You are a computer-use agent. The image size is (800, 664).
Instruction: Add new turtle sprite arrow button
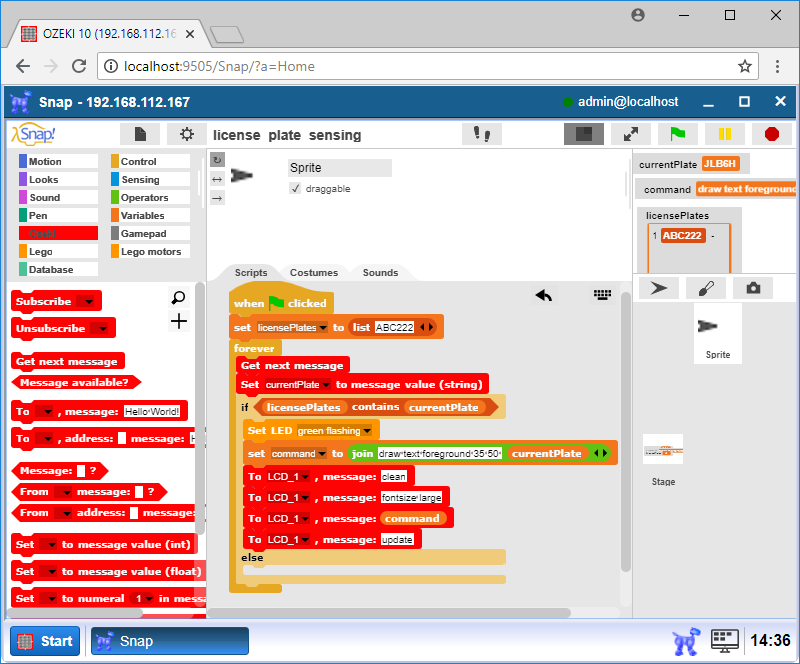(x=659, y=288)
